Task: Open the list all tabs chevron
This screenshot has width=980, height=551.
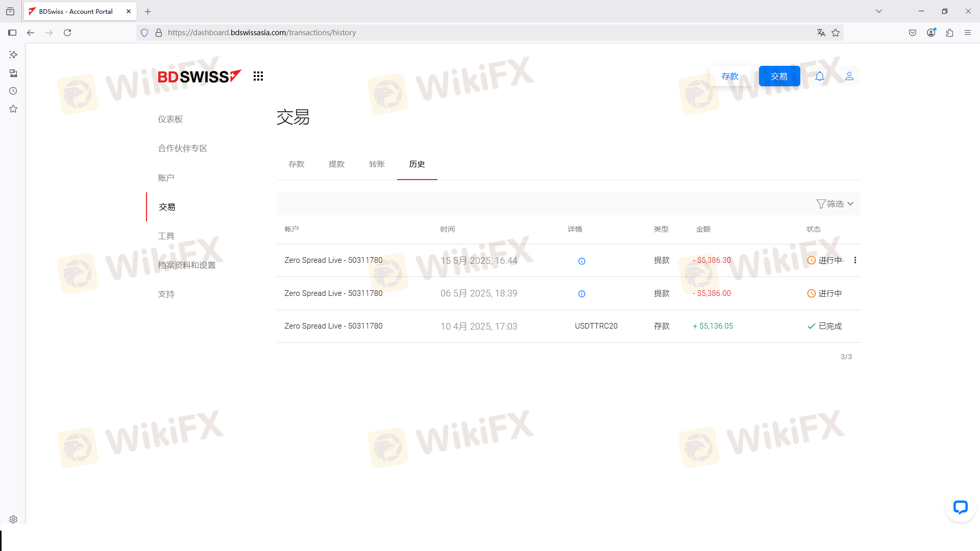Action: pyautogui.click(x=879, y=11)
